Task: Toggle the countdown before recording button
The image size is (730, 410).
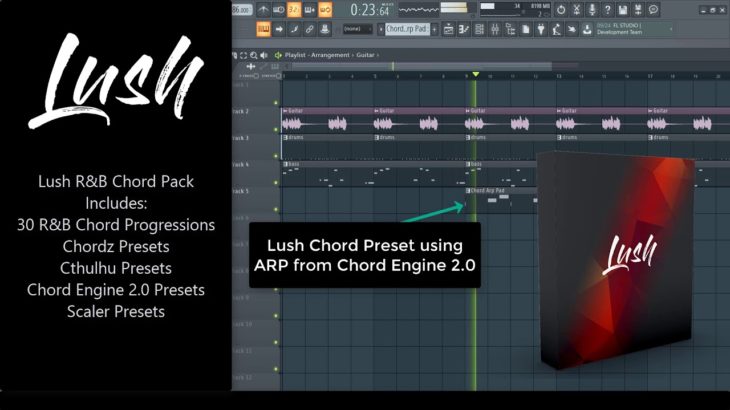Action: tap(294, 10)
